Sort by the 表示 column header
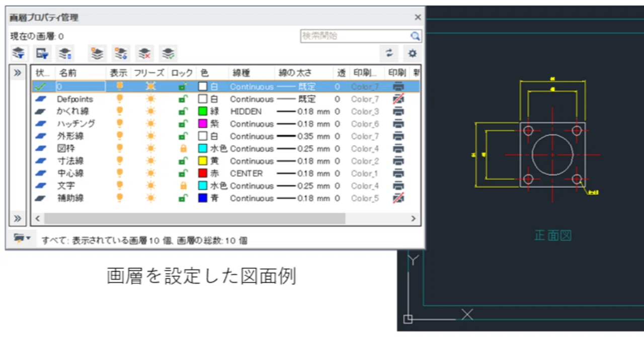644x337 pixels. click(118, 73)
